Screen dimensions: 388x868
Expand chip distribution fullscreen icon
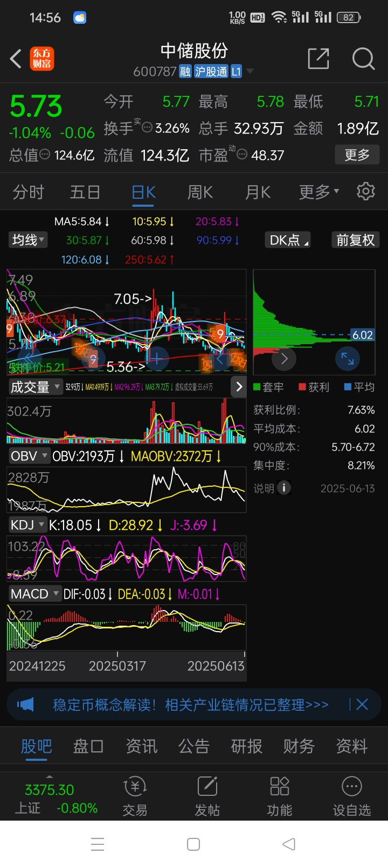click(x=348, y=358)
